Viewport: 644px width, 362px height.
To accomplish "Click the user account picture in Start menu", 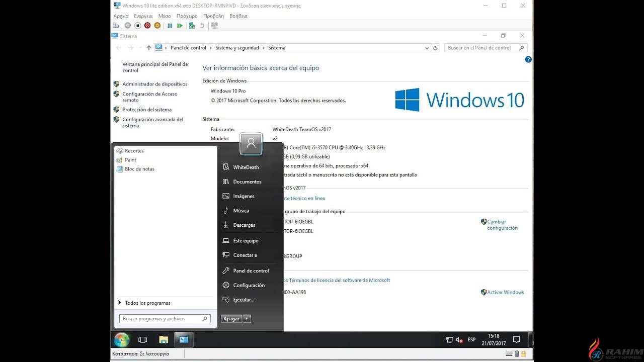I will click(x=251, y=144).
